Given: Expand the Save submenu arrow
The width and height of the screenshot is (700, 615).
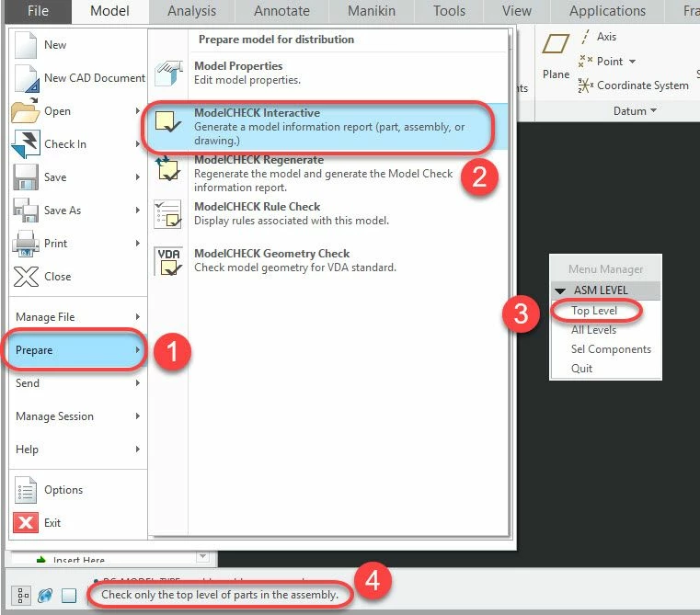Looking at the screenshot, I should pos(138,177).
